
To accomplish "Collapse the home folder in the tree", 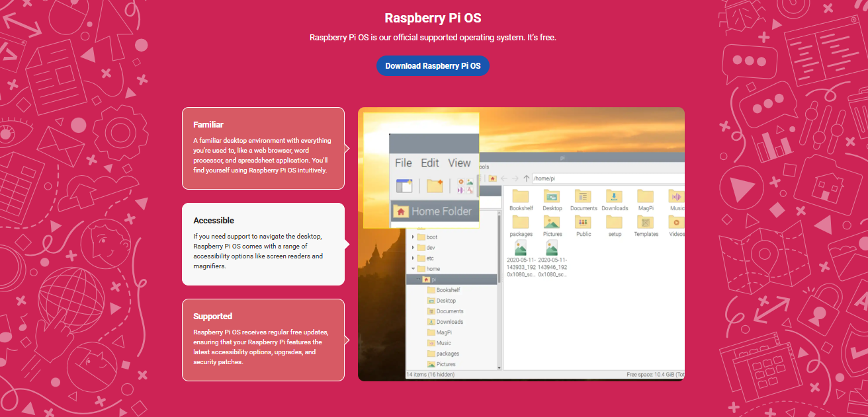I will pos(413,268).
